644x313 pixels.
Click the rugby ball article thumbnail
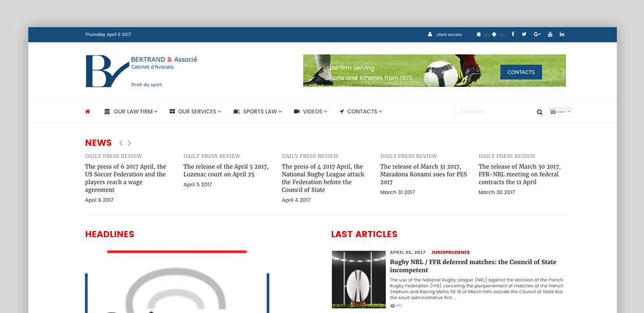click(359, 279)
